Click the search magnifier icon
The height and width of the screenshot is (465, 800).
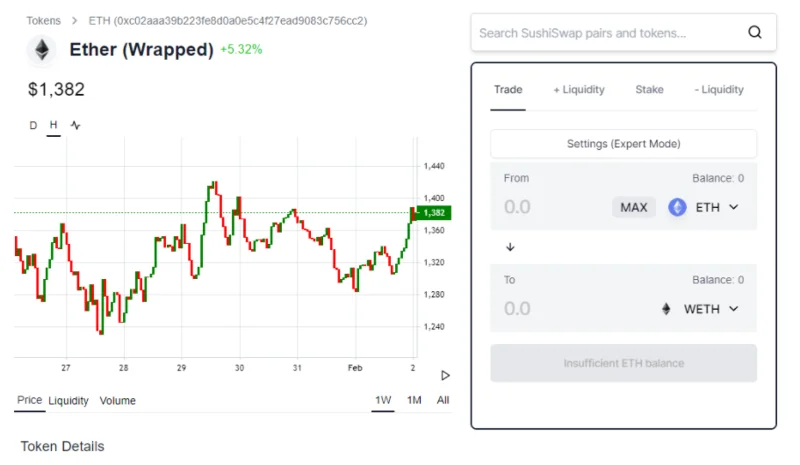[x=755, y=32]
